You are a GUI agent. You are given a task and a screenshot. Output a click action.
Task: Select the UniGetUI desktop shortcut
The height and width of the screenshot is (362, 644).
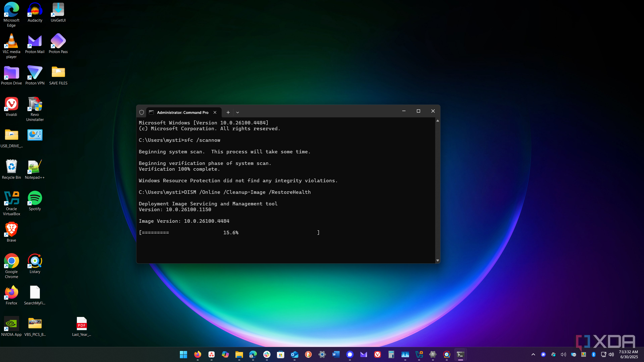point(58,12)
